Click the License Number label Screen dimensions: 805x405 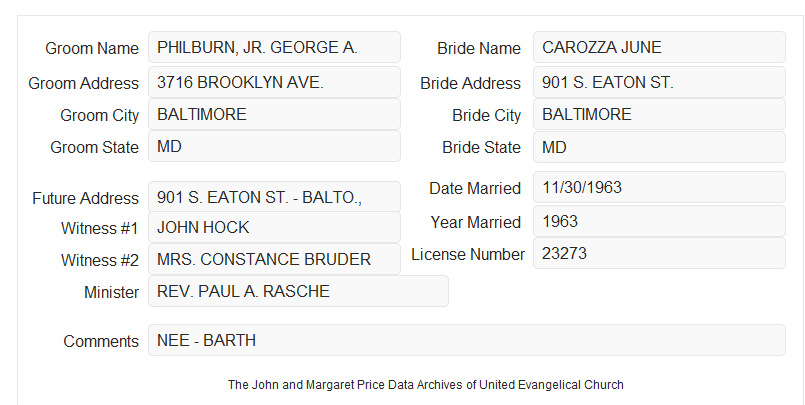click(468, 255)
